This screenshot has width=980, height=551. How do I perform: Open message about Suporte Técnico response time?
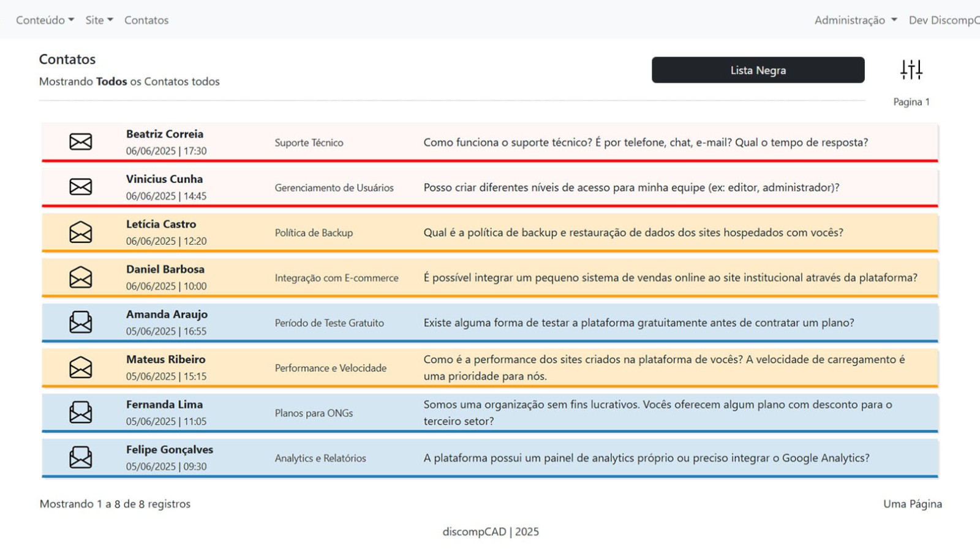tap(646, 143)
